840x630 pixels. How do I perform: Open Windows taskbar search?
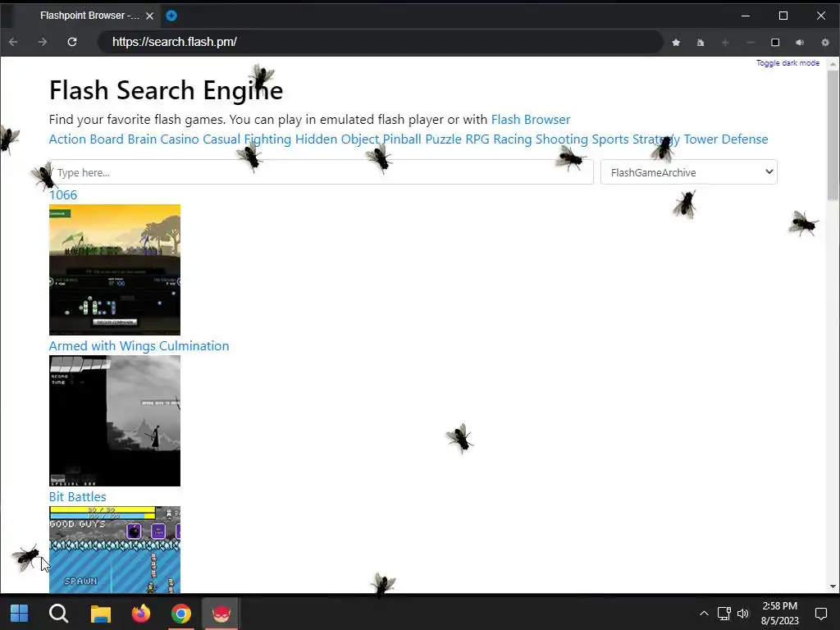coord(58,614)
